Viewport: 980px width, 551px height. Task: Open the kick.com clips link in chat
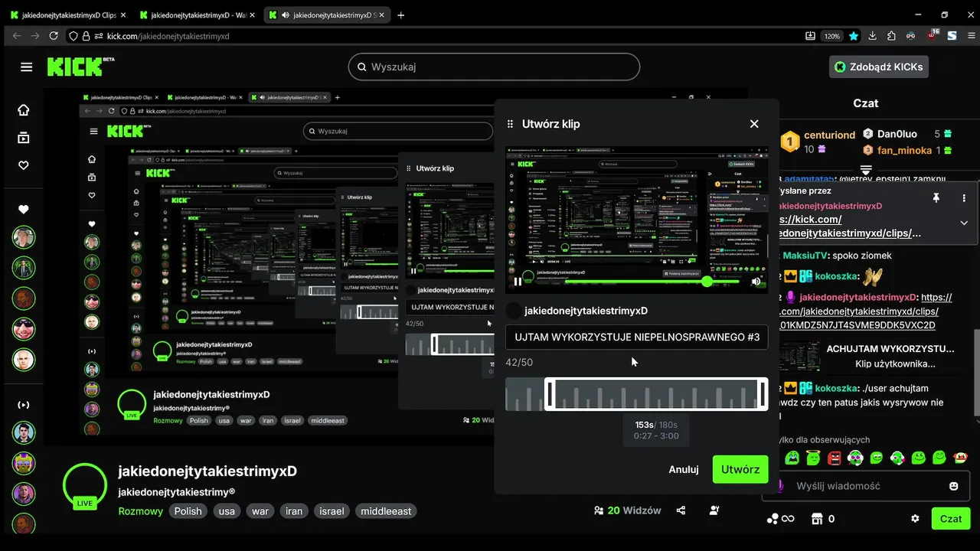pyautogui.click(x=857, y=311)
